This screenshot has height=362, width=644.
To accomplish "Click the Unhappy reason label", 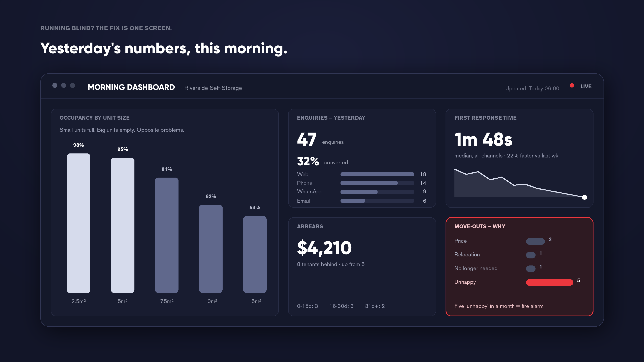I will click(x=465, y=282).
